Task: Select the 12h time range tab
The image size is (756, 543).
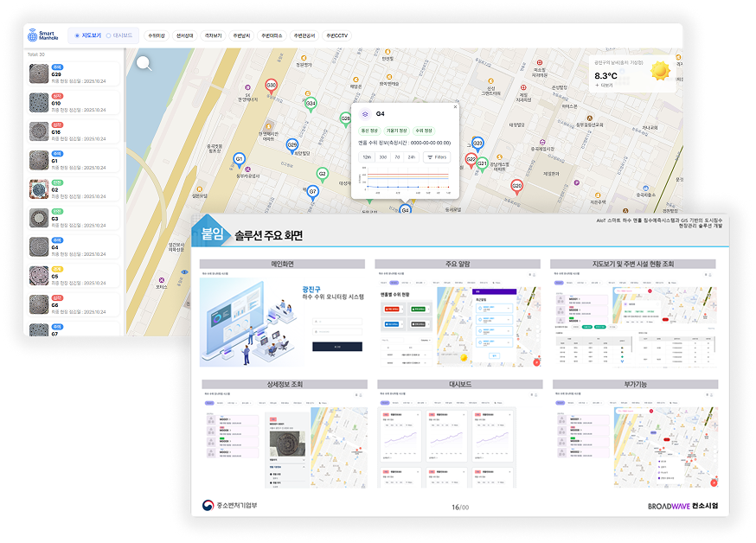Action: [367, 157]
